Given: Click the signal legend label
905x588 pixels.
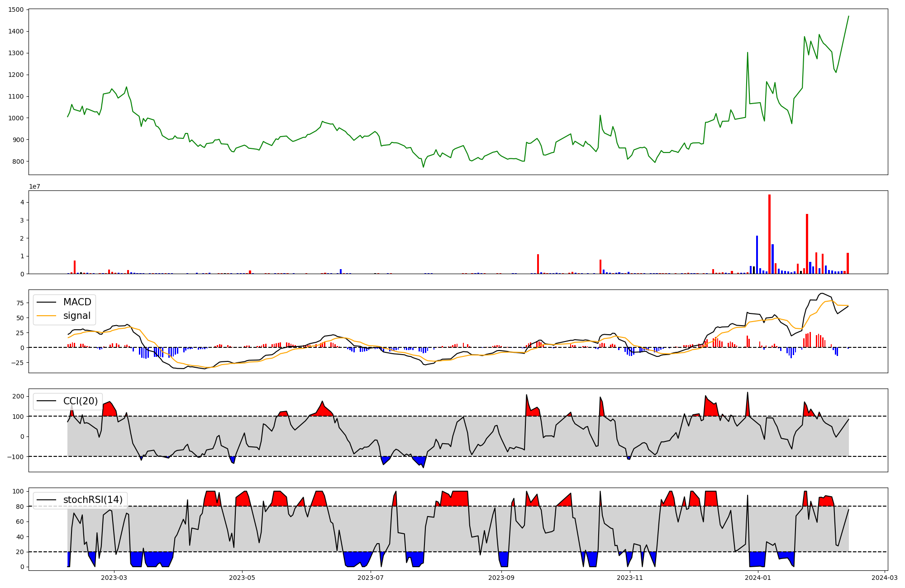Looking at the screenshot, I should coord(77,316).
